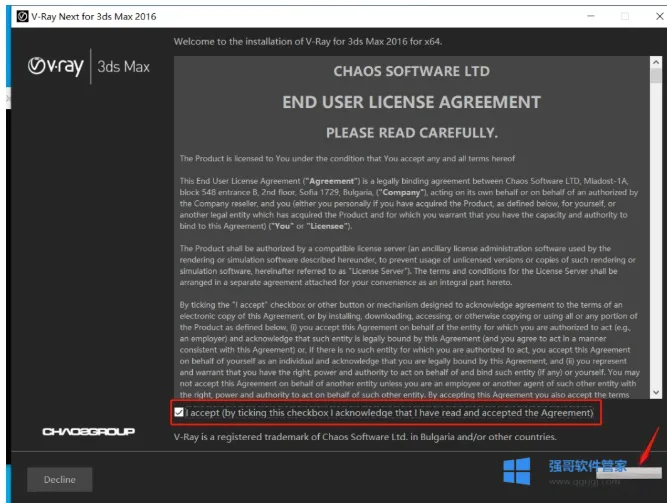Close the V-Ray installer window
The height and width of the screenshot is (503, 667).
pos(659,16)
